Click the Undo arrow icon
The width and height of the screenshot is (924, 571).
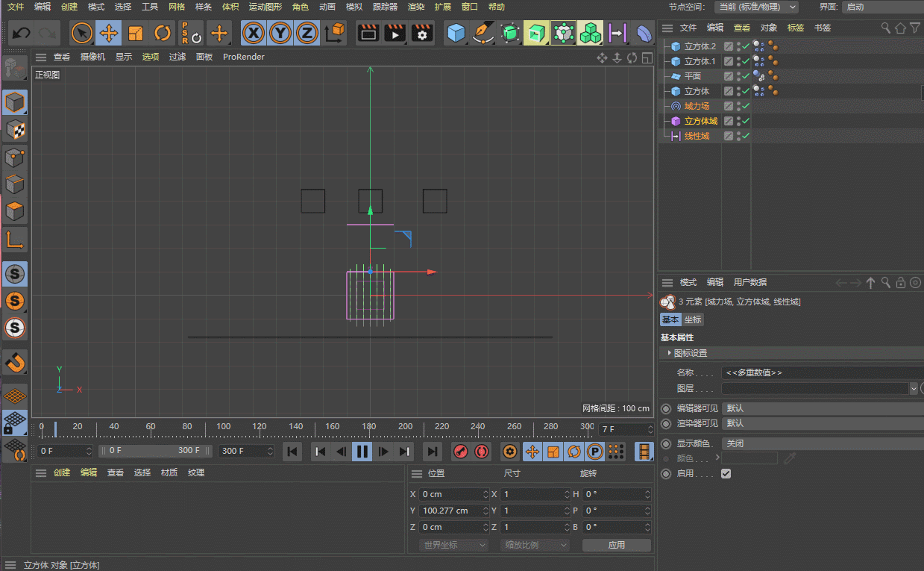pyautogui.click(x=22, y=34)
